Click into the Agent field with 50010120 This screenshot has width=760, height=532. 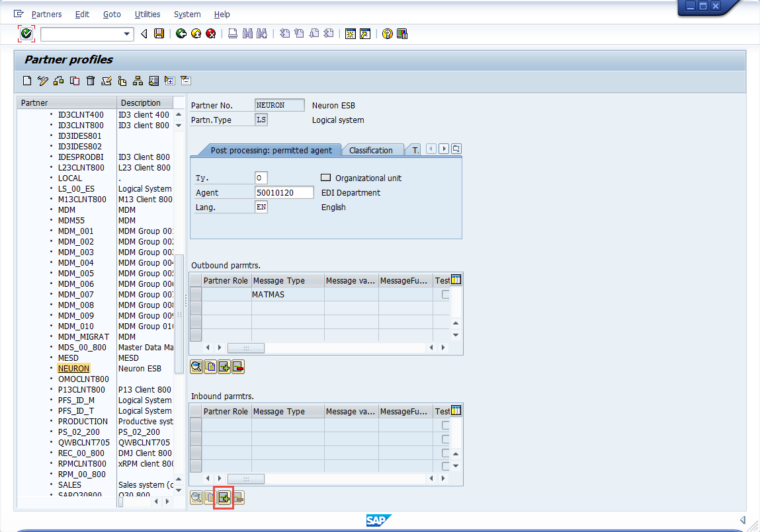(x=284, y=193)
